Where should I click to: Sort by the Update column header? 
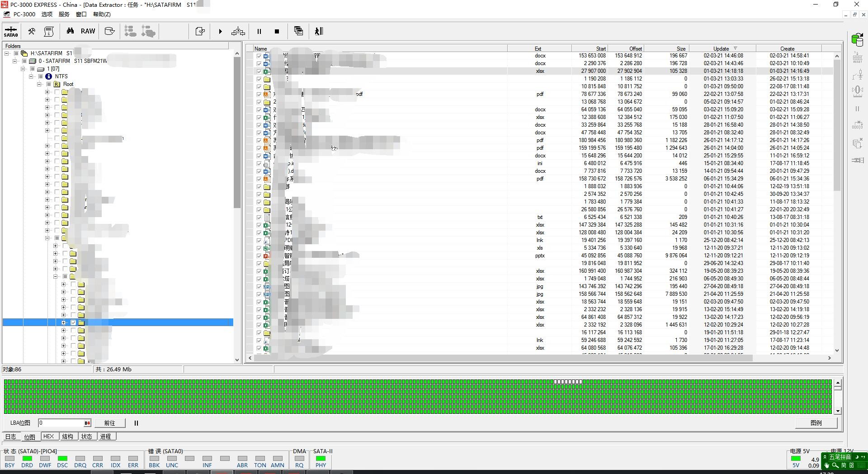[722, 48]
